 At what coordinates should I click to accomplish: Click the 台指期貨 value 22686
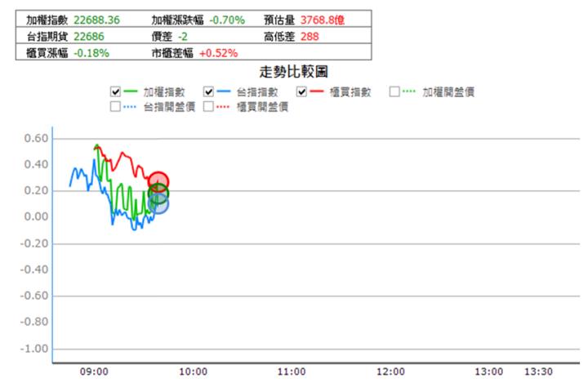click(x=90, y=36)
